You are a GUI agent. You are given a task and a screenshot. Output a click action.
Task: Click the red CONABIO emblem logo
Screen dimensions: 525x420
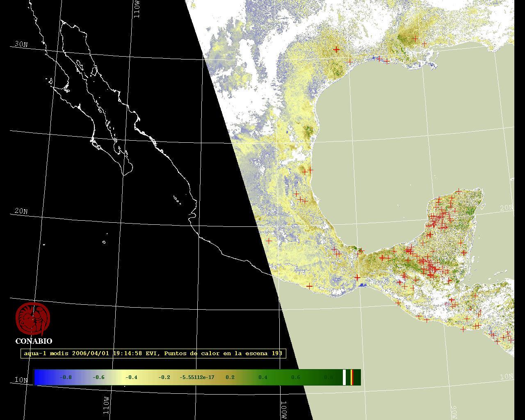coord(33,319)
